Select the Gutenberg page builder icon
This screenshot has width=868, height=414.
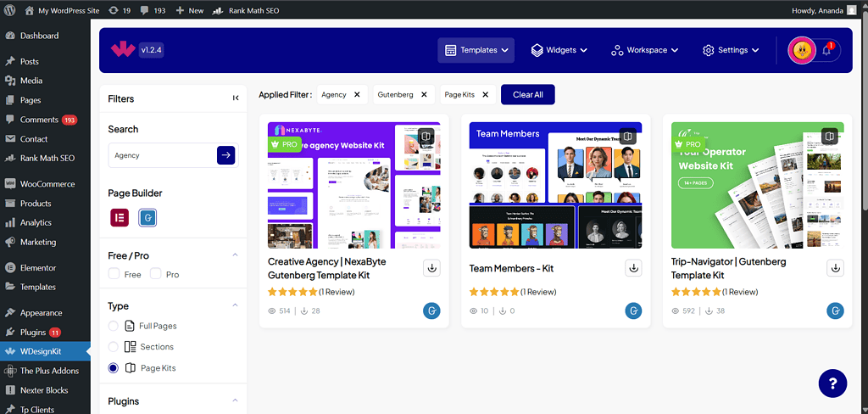tap(147, 218)
